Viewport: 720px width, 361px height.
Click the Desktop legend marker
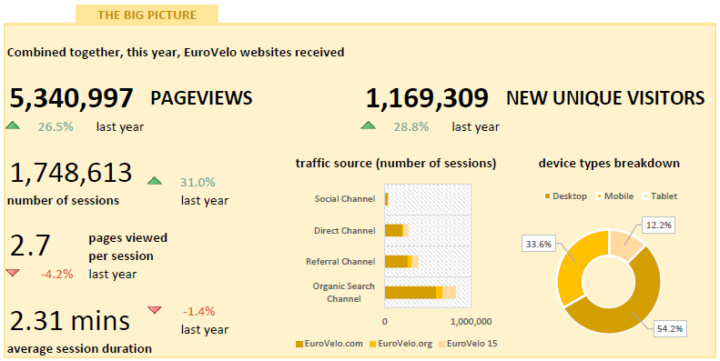tap(548, 197)
